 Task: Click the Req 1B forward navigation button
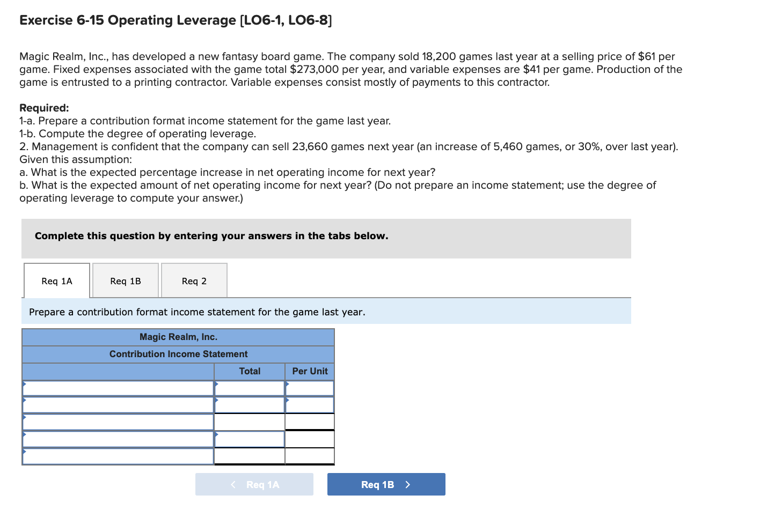click(386, 484)
